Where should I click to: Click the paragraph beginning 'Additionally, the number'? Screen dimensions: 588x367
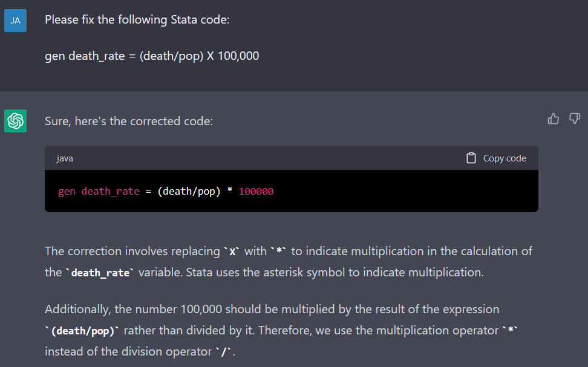coord(281,330)
